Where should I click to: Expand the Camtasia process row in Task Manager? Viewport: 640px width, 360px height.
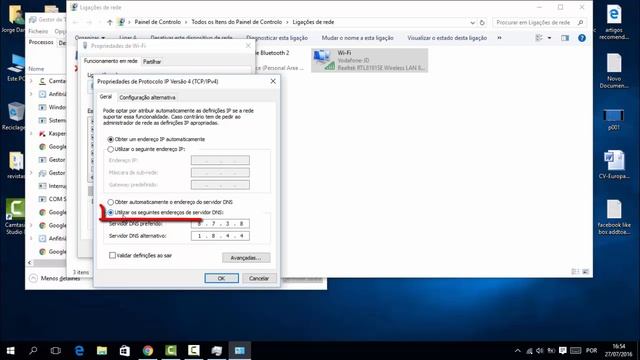coord(31,81)
